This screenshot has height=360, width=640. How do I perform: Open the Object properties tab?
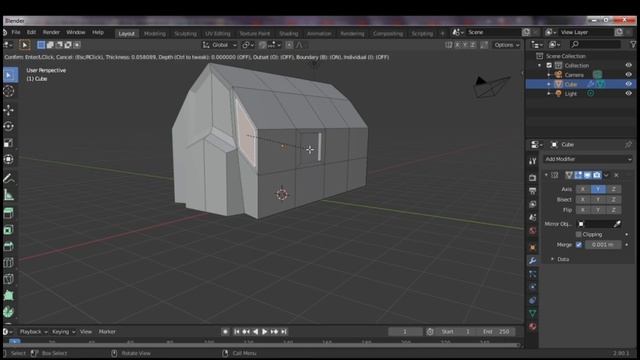point(532,247)
